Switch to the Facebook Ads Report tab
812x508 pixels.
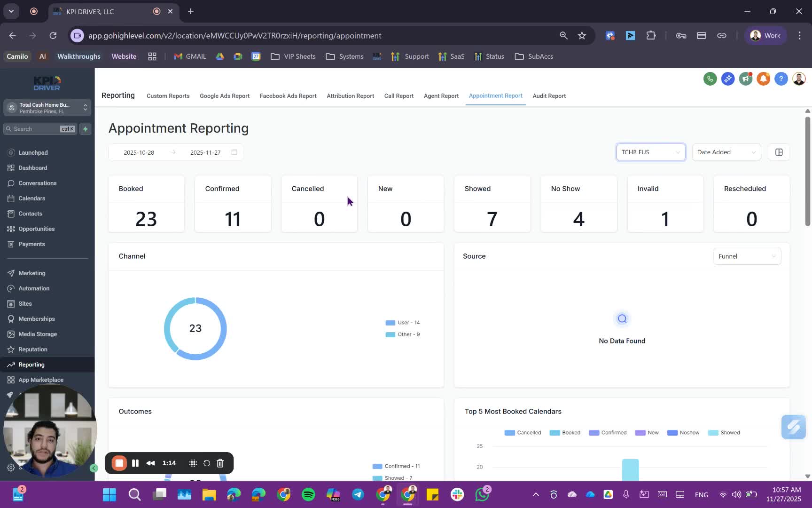click(x=288, y=96)
